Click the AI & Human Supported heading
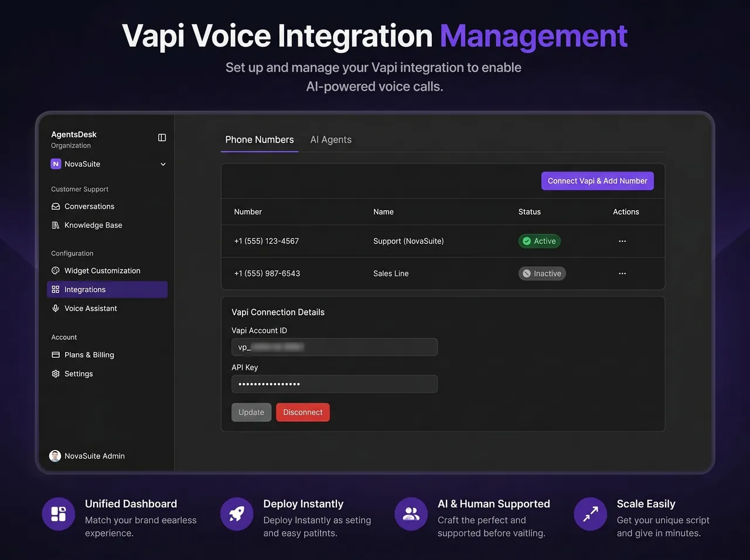Screen dimensions: 750x560 coord(494,504)
